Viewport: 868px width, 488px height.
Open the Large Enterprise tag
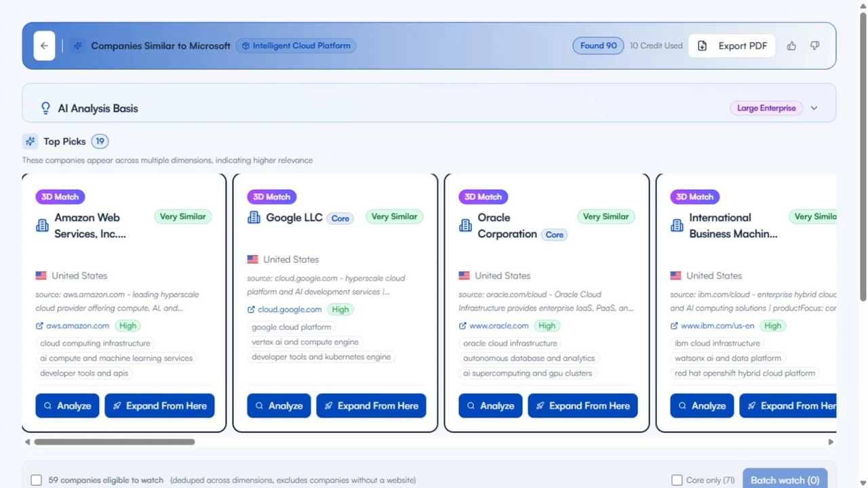click(766, 108)
